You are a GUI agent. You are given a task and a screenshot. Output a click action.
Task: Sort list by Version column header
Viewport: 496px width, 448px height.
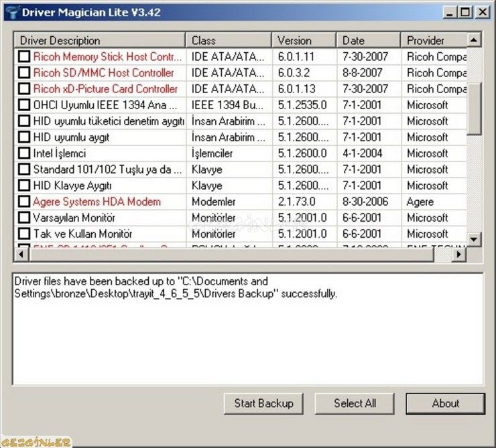(x=304, y=40)
